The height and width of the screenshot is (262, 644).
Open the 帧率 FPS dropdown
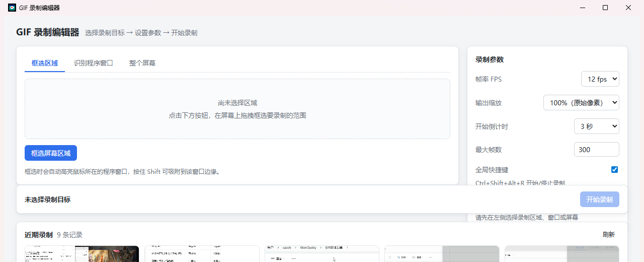pyautogui.click(x=600, y=79)
